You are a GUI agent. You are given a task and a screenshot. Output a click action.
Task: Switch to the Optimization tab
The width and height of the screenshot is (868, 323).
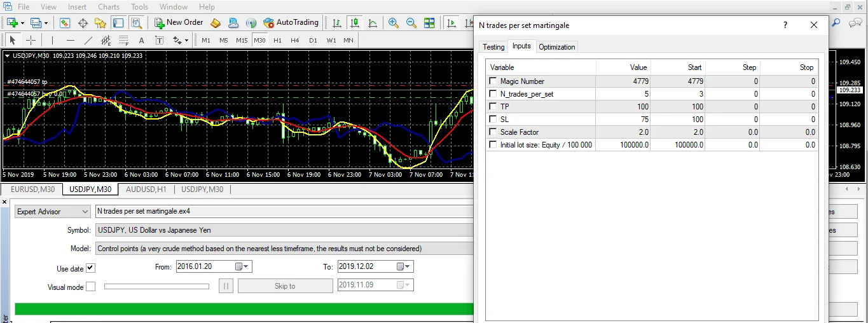[556, 47]
